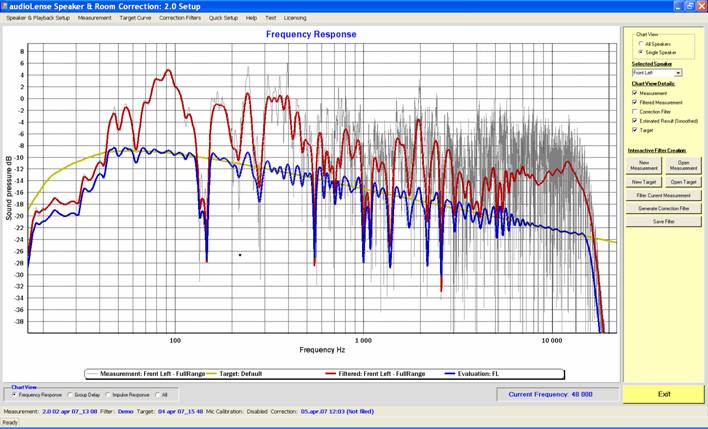
Task: Click the Open Target button
Action: click(x=684, y=182)
